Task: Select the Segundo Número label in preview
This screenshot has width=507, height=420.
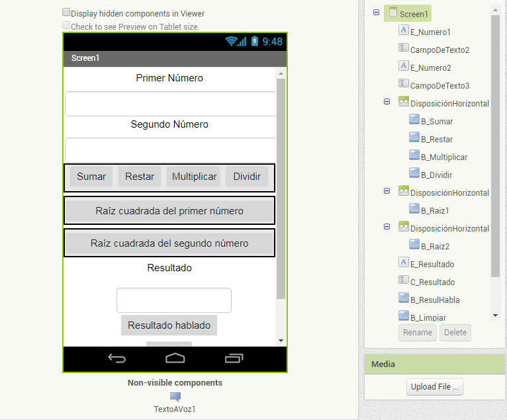Action: click(169, 124)
